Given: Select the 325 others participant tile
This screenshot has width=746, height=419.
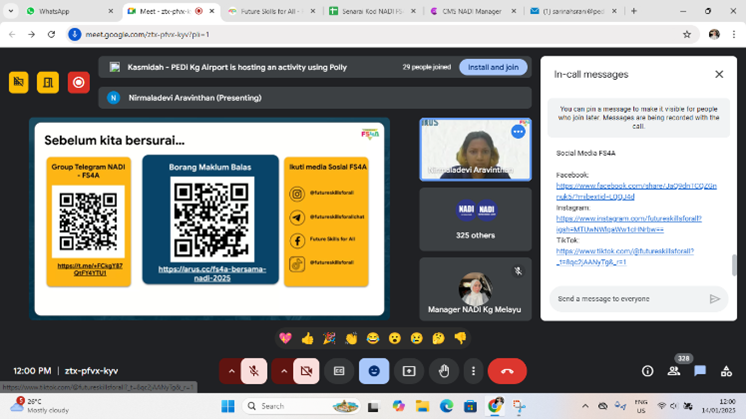Looking at the screenshot, I should tap(475, 219).
